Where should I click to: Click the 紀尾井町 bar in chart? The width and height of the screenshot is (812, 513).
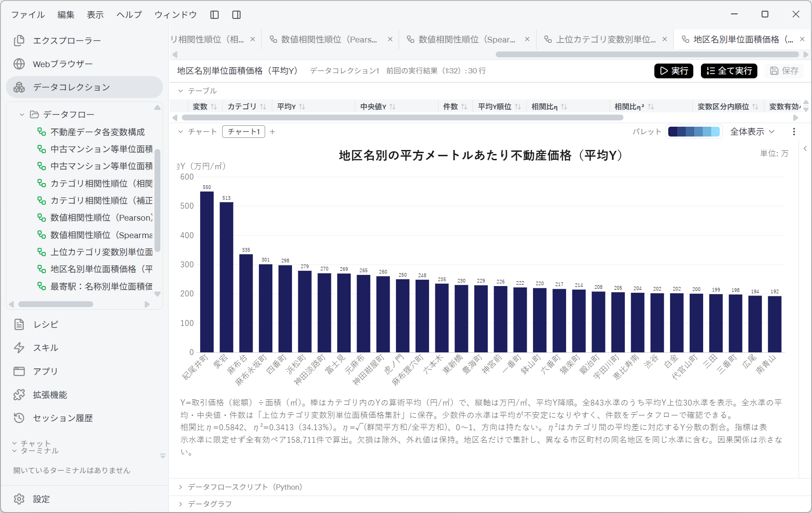tap(207, 272)
